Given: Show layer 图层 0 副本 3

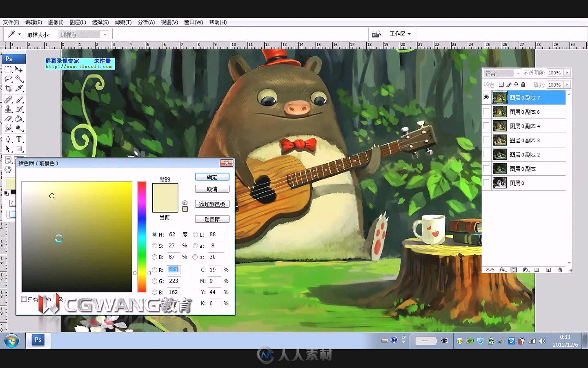Looking at the screenshot, I should click(x=486, y=140).
